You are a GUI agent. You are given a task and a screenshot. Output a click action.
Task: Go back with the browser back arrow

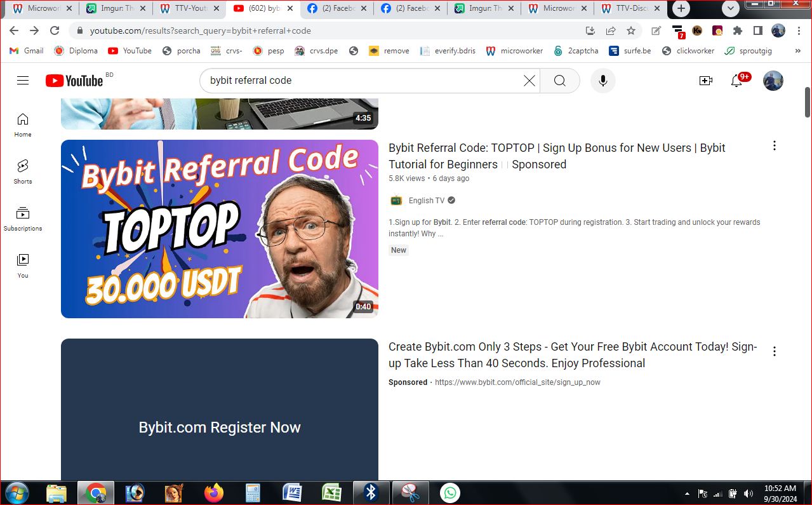coord(14,30)
